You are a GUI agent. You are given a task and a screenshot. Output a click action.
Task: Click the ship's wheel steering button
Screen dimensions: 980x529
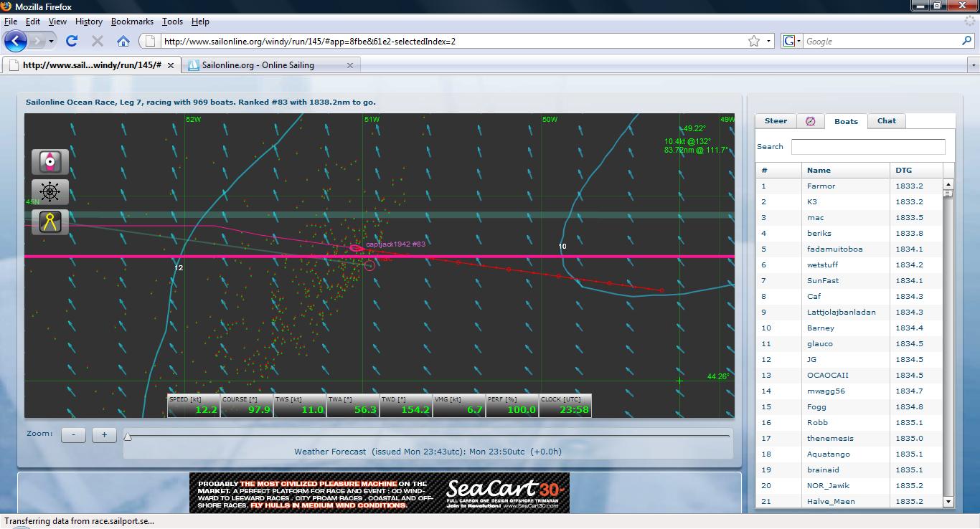click(50, 191)
